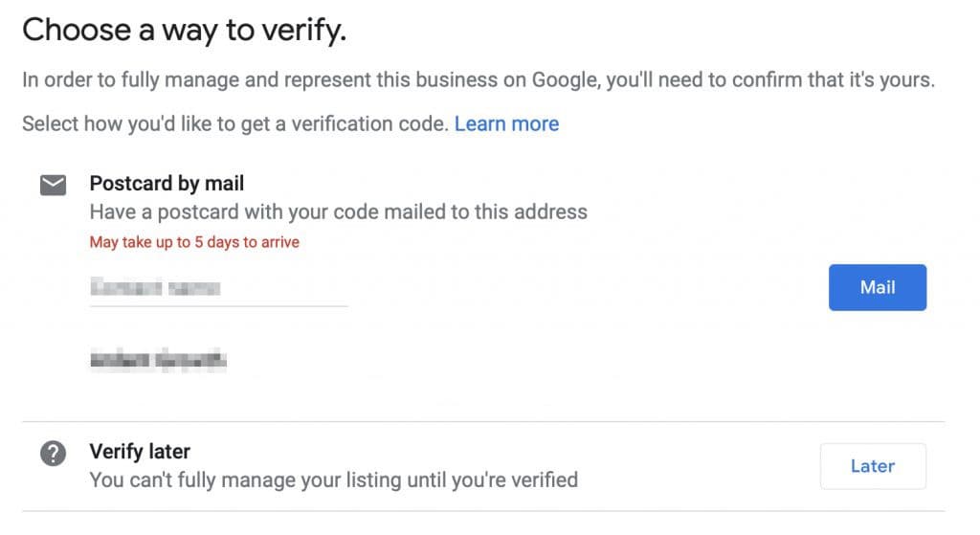The width and height of the screenshot is (980, 535).
Task: Click 'Have a postcard with your code' description
Action: pyautogui.click(x=338, y=212)
